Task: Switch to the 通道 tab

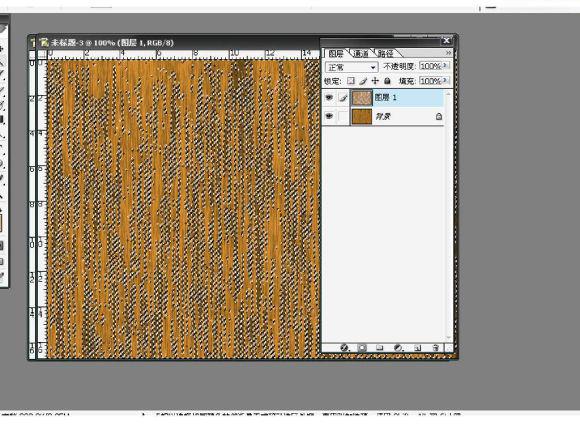Action: tap(361, 54)
